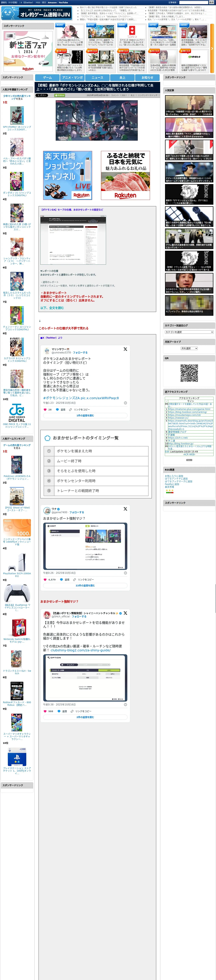The image size is (216, 980).
Task: Click the Feedlyに追加 link
Action: [172, 484]
